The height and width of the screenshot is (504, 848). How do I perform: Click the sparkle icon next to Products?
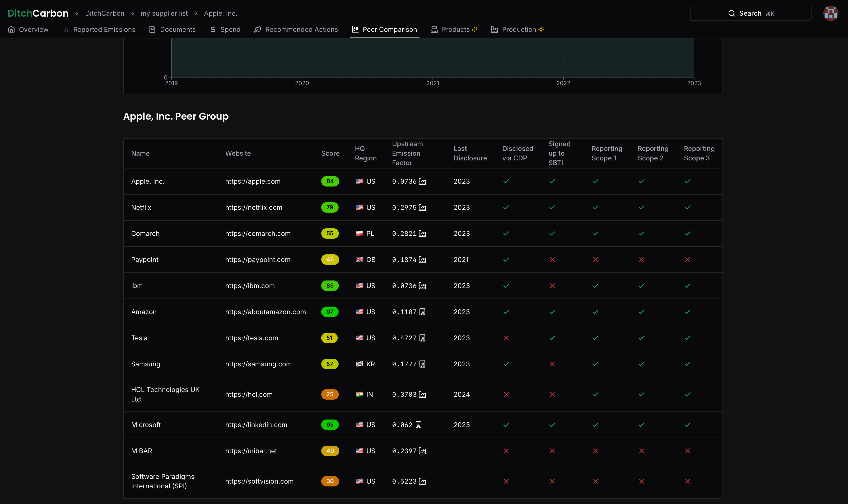(x=475, y=30)
